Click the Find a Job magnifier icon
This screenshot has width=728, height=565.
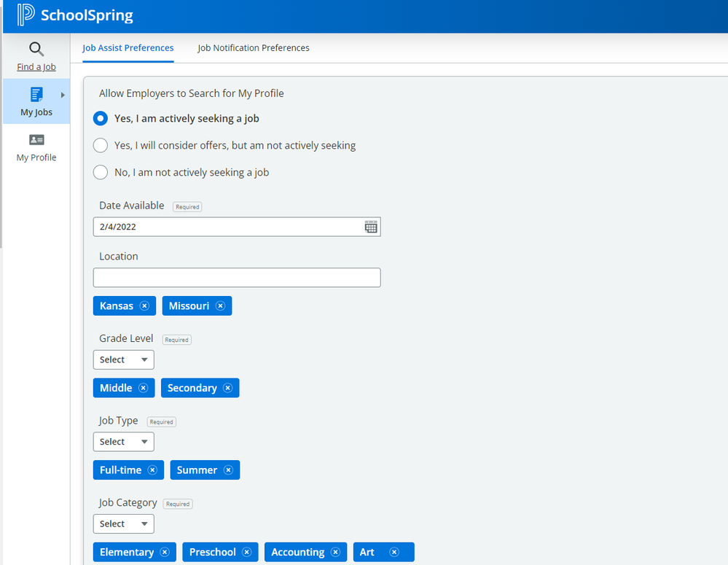pyautogui.click(x=36, y=50)
